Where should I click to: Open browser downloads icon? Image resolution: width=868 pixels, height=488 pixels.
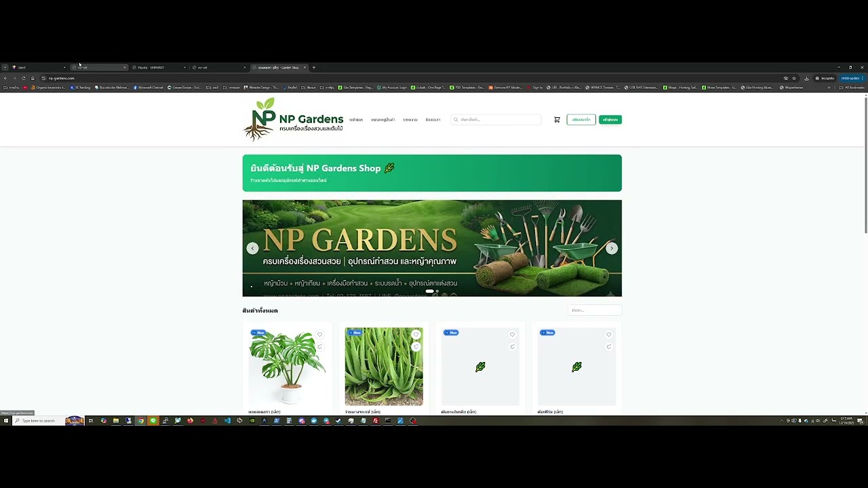pyautogui.click(x=806, y=78)
